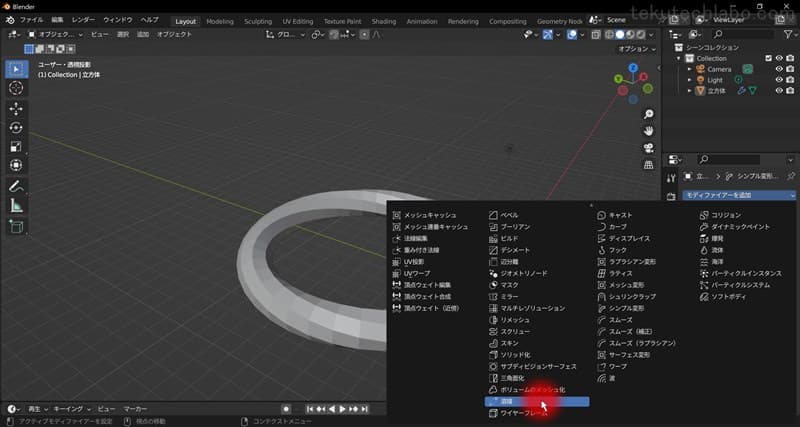
Task: Select the 3D Cursor tool
Action: point(16,88)
